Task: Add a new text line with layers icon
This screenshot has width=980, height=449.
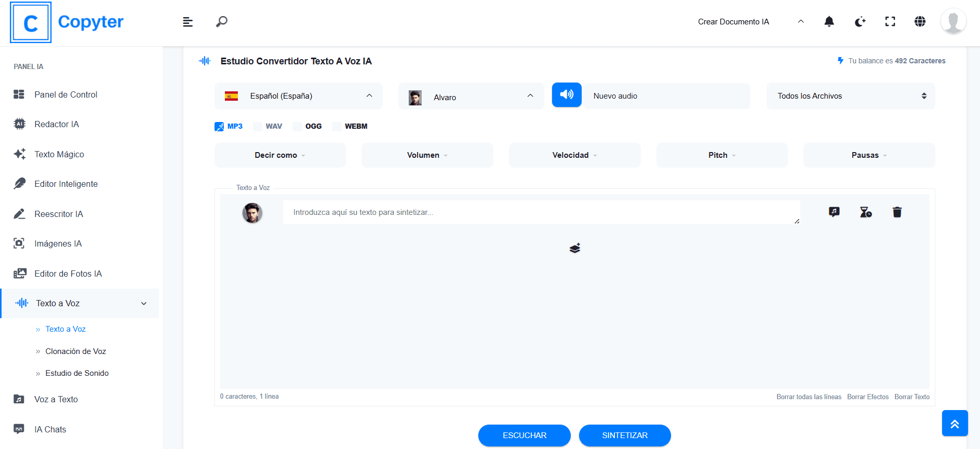Action: [574, 248]
